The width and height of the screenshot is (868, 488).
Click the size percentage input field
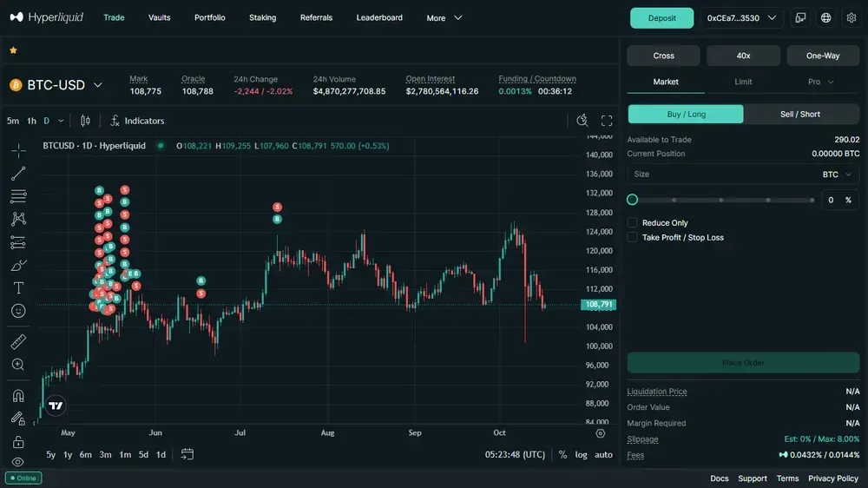pyautogui.click(x=839, y=200)
